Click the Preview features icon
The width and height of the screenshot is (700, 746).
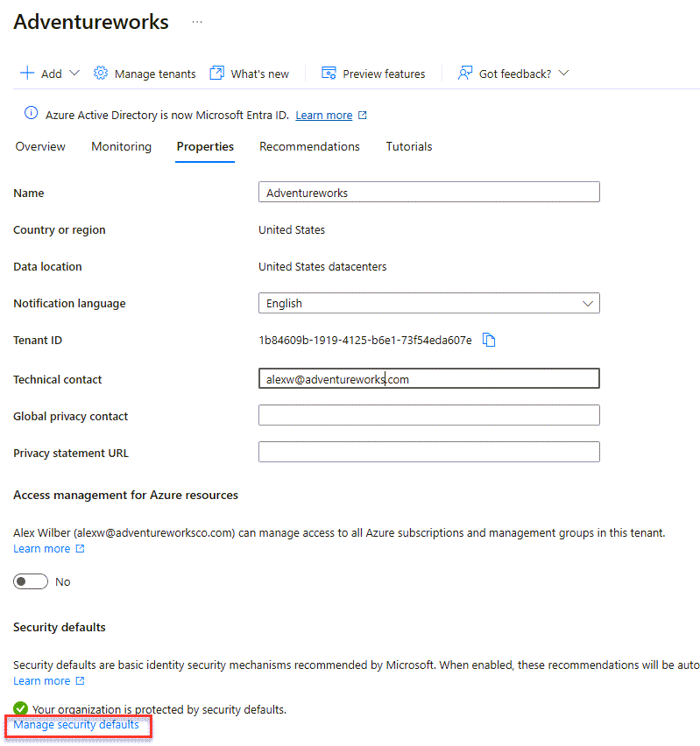click(329, 74)
